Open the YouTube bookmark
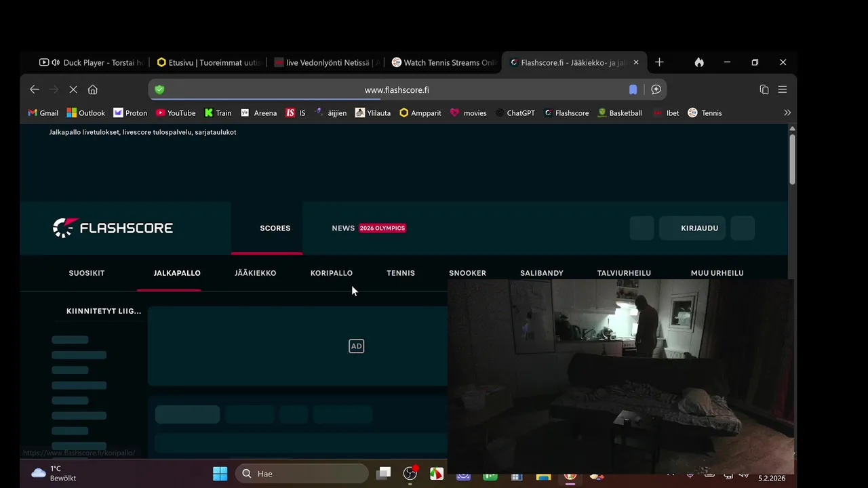868x488 pixels. click(x=176, y=113)
